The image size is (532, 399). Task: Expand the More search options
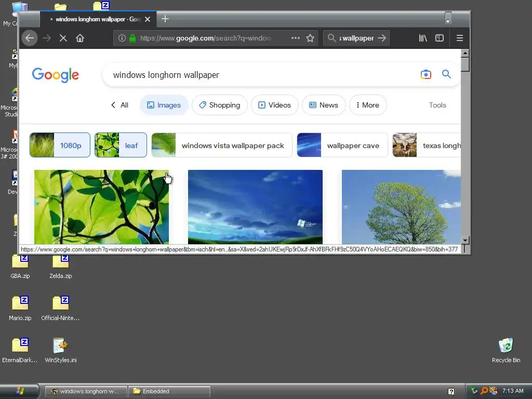(x=368, y=105)
